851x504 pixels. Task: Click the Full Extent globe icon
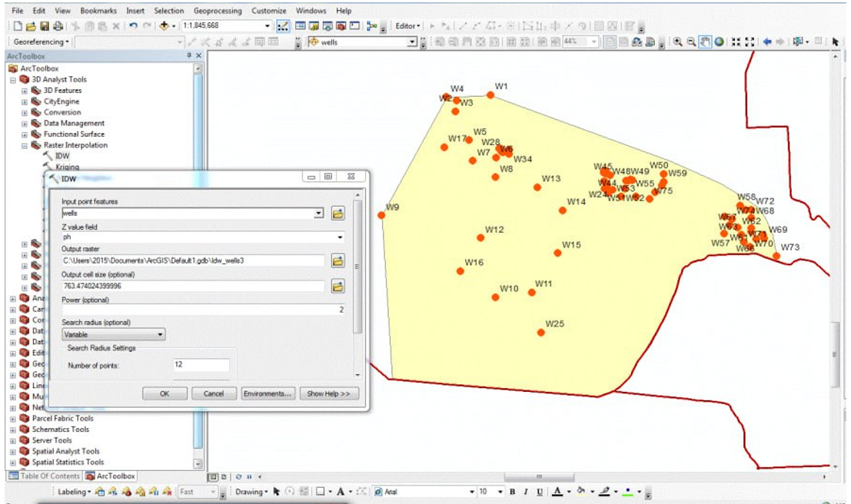719,41
